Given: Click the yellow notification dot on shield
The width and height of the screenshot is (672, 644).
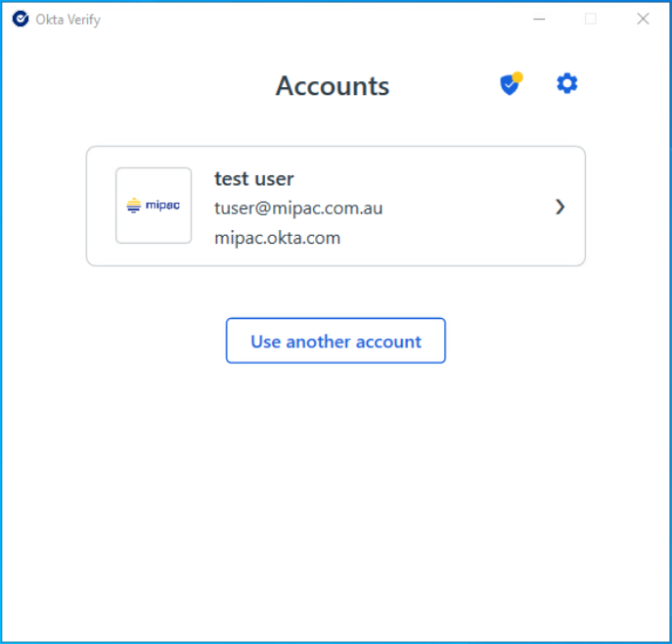Looking at the screenshot, I should [x=517, y=76].
